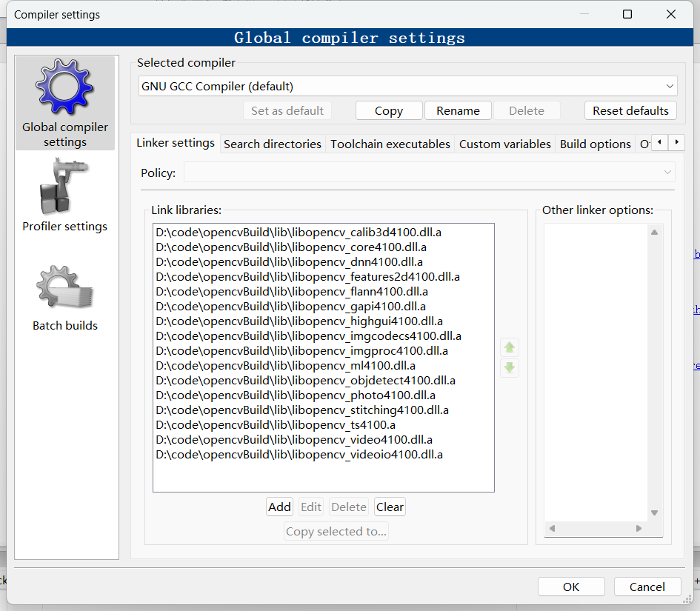Image resolution: width=700 pixels, height=611 pixels.
Task: Switch to the Search directories tab
Action: [272, 144]
